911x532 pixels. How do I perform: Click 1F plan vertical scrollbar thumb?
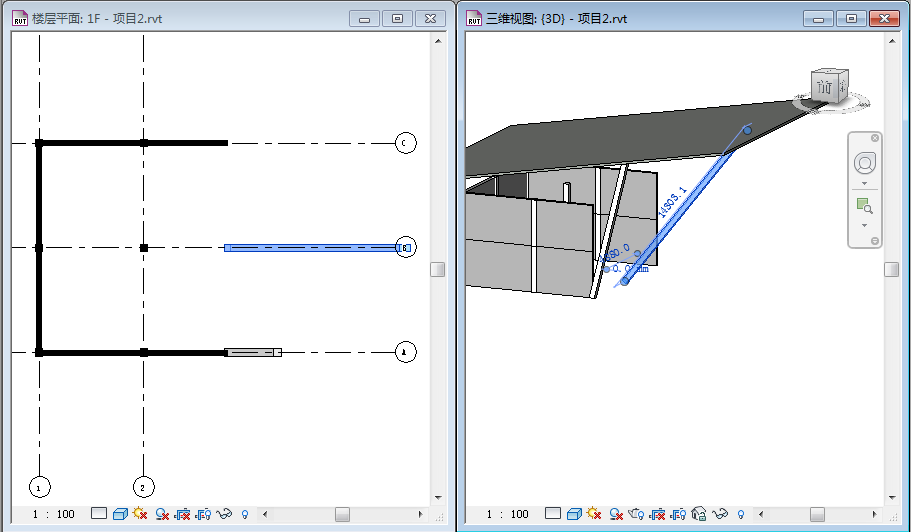[x=437, y=269]
